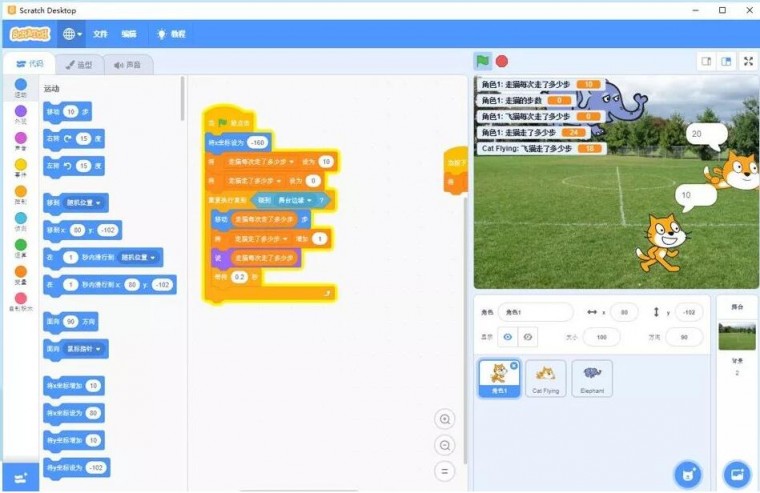Open 随机位置 dropdown in the 滑行到 block
Viewport: 760px width, 493px height.
tap(139, 257)
